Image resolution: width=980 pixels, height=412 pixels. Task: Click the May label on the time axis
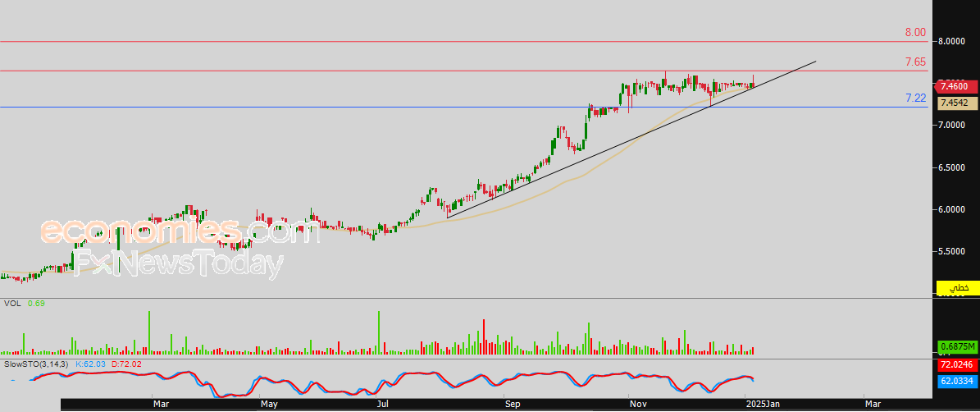click(x=269, y=405)
